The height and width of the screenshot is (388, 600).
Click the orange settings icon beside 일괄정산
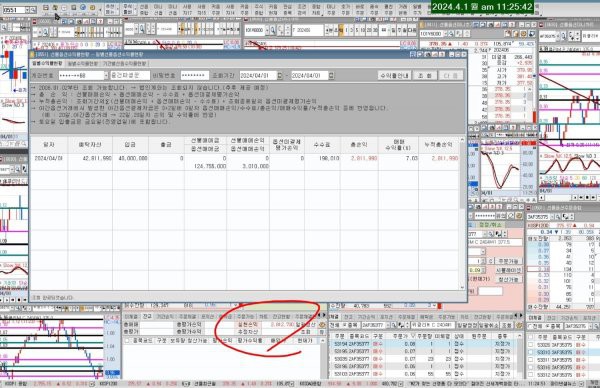click(322, 324)
